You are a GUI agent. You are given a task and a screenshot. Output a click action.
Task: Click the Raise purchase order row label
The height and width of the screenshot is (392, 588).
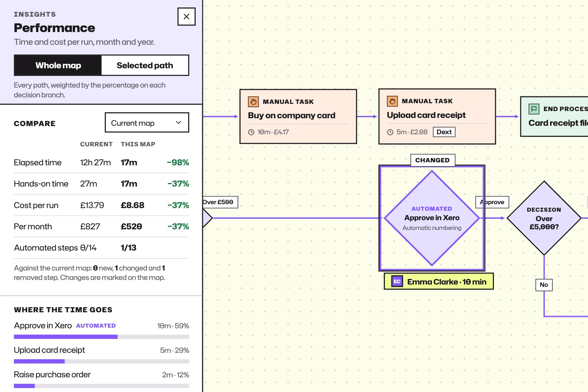[x=52, y=375]
